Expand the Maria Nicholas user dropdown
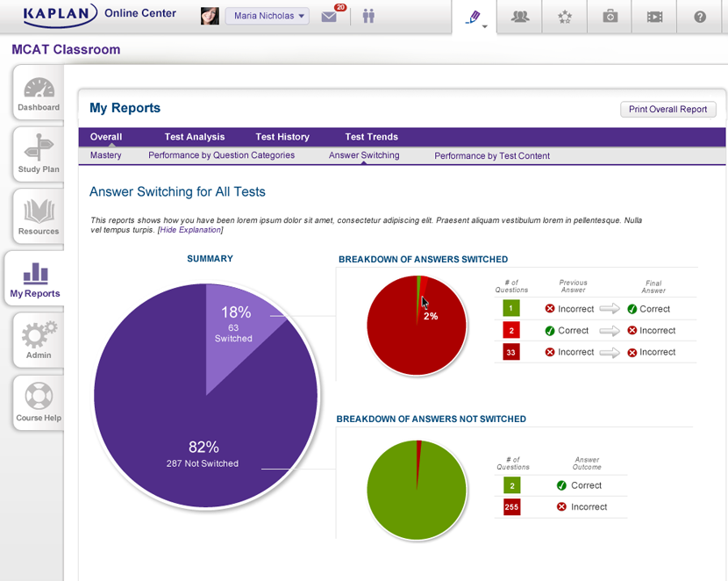 [x=267, y=16]
